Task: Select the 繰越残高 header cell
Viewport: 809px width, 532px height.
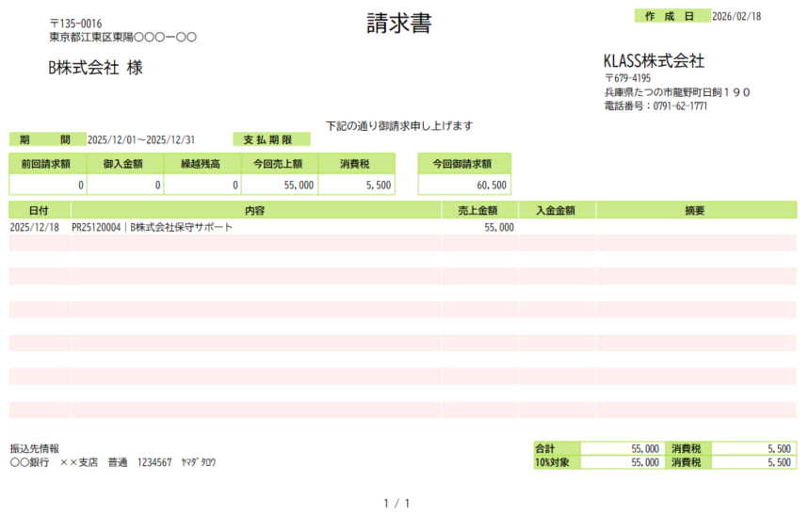Action: 202,163
